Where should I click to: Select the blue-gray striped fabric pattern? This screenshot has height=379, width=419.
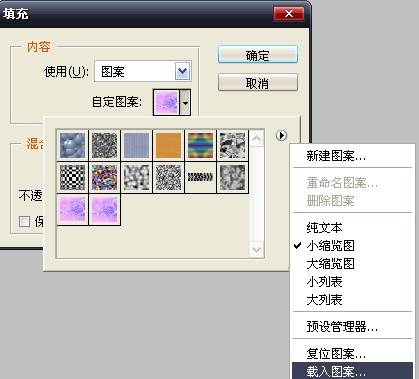click(x=136, y=145)
